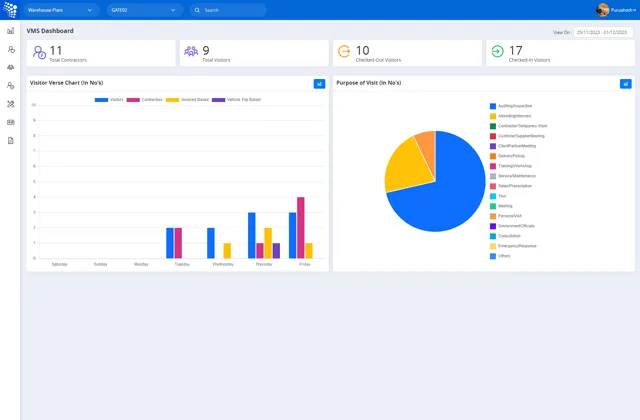This screenshot has width=640, height=420.
Task: Click the magnifier icon in the search box
Action: click(197, 10)
